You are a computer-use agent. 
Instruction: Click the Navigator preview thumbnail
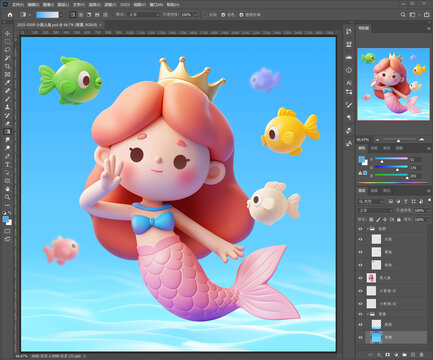coord(393,84)
